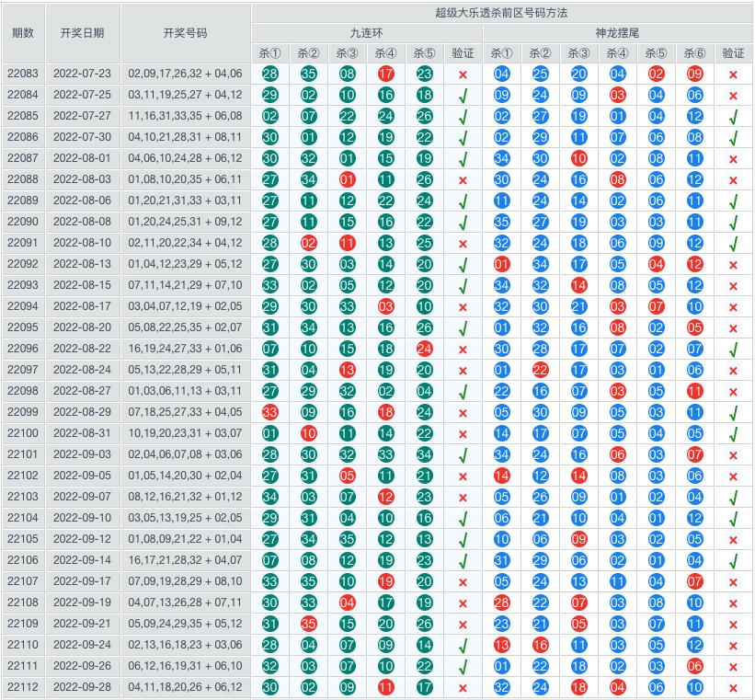Select the 神龙摆尾 group header

coord(617,33)
